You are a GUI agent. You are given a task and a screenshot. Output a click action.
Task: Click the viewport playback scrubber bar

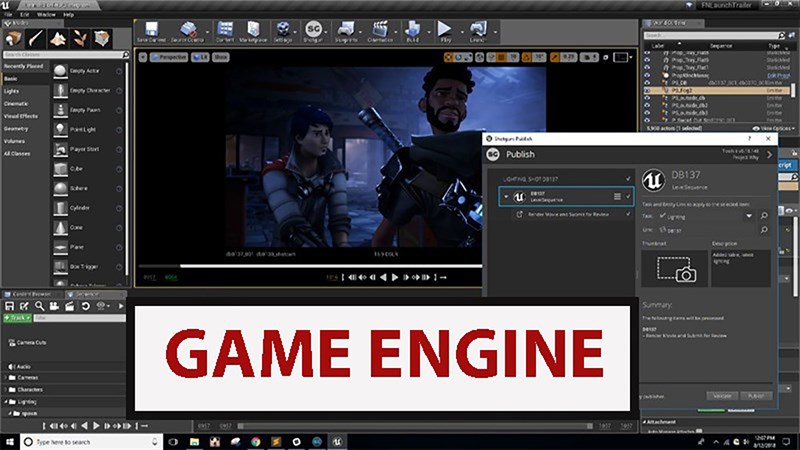click(x=310, y=266)
